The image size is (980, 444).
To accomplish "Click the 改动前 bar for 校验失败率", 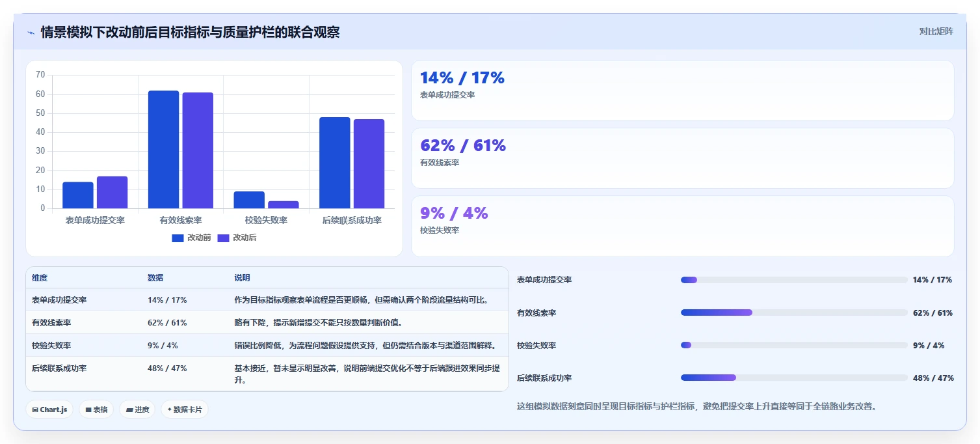I will 249,200.
